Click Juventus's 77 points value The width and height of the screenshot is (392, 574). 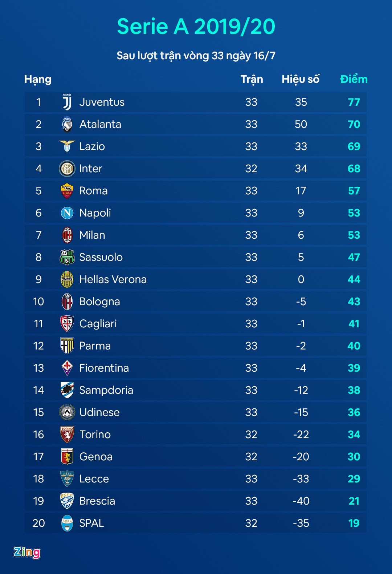pos(354,102)
